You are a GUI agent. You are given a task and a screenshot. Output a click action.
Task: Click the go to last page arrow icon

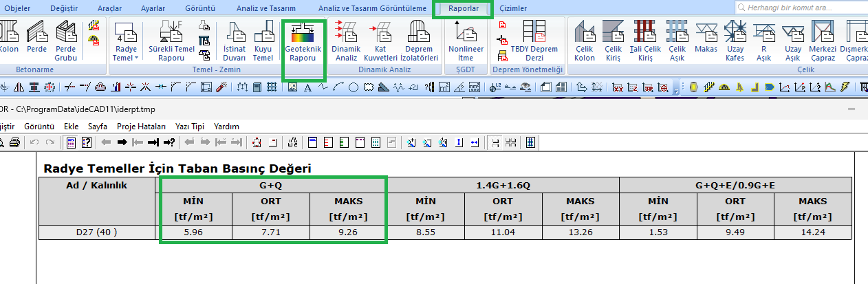click(x=153, y=142)
